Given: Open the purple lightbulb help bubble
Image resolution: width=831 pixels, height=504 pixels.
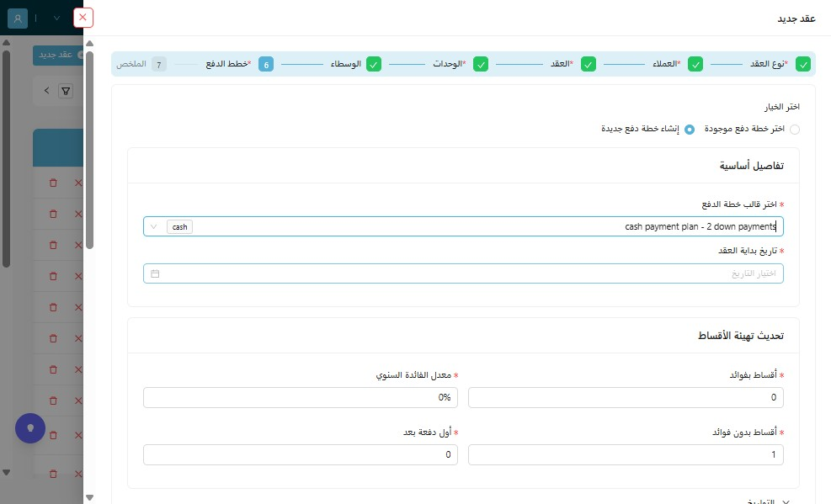Looking at the screenshot, I should click(x=30, y=428).
